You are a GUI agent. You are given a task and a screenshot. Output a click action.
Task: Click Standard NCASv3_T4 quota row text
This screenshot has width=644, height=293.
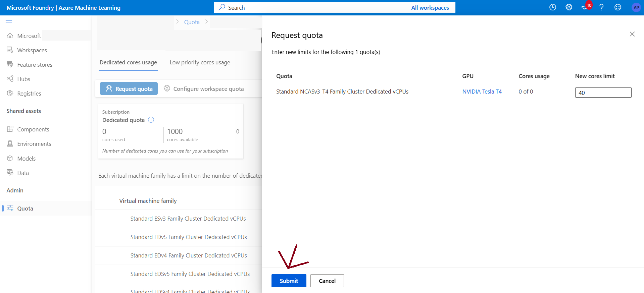point(342,92)
